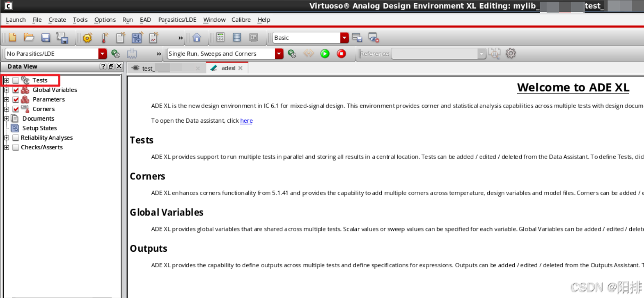Click the Documents tree icon
644x298 pixels.
pos(15,119)
